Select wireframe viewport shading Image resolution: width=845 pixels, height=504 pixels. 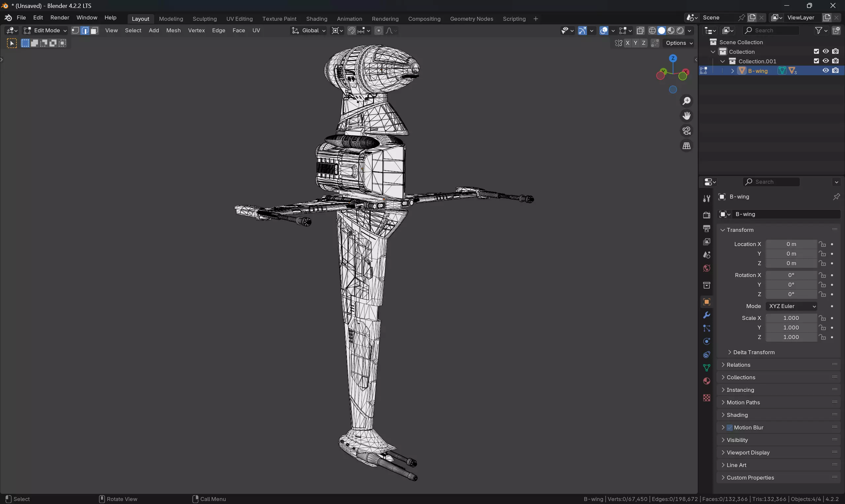[652, 31]
